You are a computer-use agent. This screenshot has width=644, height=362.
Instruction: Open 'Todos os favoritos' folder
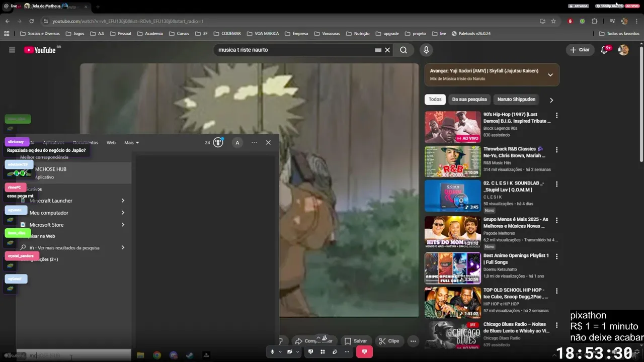[619, 34]
